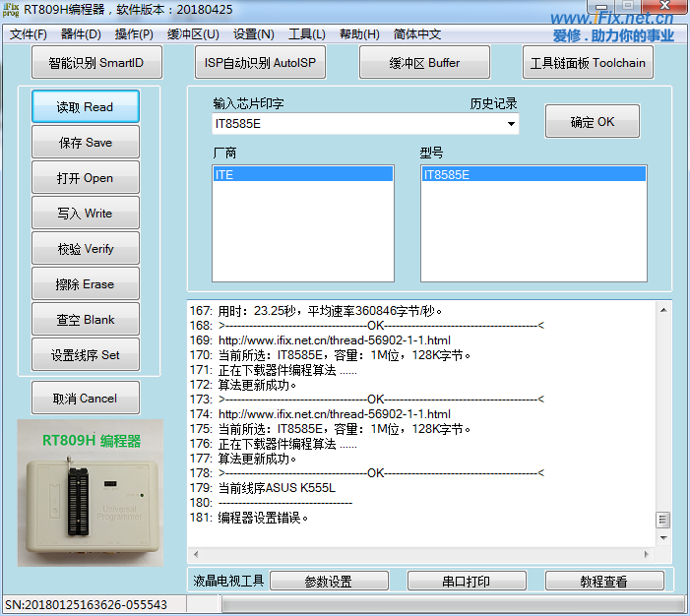Click the progress bar at the bottom

tap(453, 604)
